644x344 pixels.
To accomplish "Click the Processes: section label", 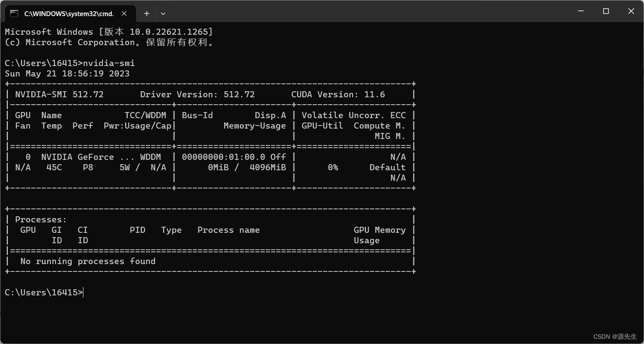I will tap(41, 219).
